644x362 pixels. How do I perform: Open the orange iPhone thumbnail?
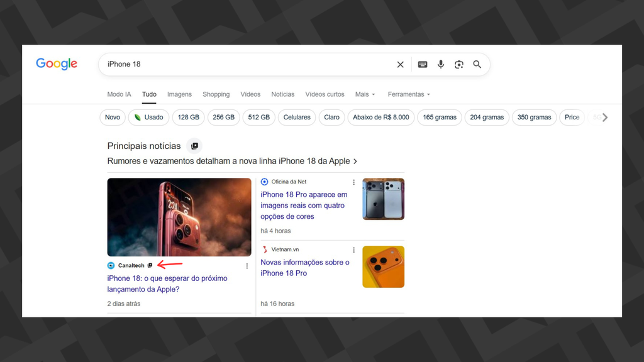383,266
